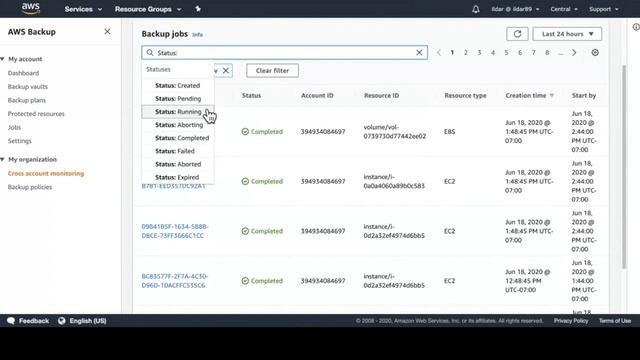The width and height of the screenshot is (640, 360).
Task: Click the Clear filter button
Action: [x=272, y=71]
